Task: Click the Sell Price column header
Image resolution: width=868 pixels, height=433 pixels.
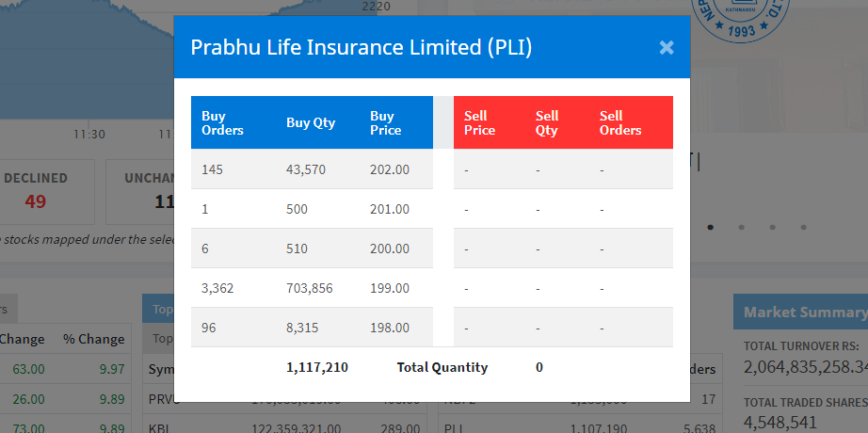Action: pos(479,123)
